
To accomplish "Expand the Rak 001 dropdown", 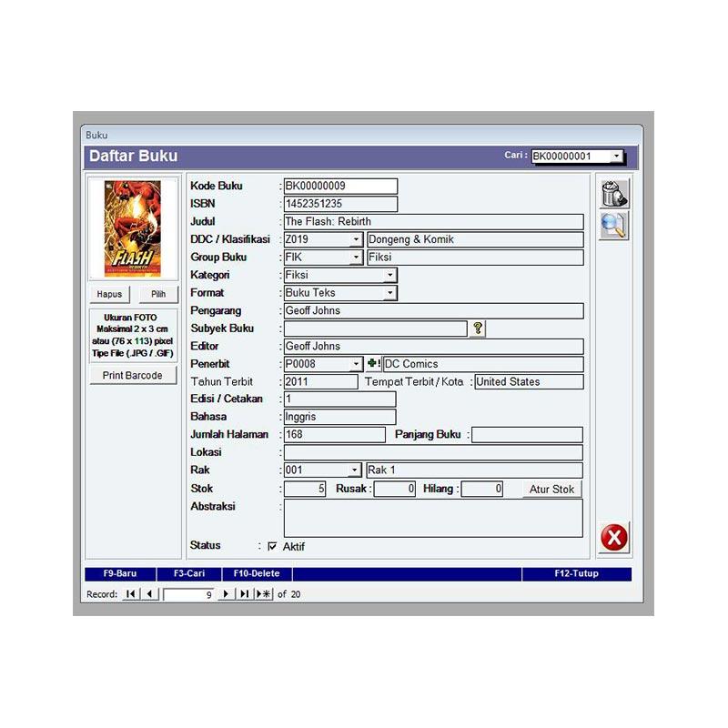I will (354, 470).
